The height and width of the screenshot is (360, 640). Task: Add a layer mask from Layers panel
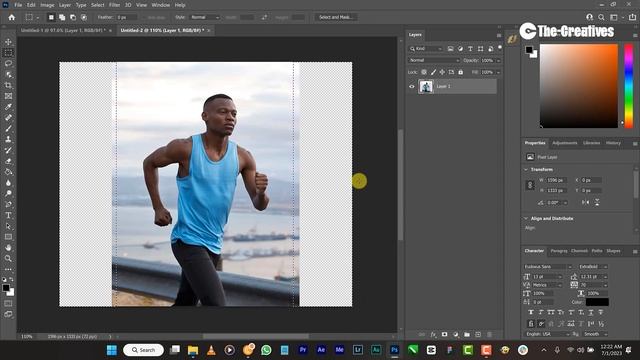click(x=444, y=334)
